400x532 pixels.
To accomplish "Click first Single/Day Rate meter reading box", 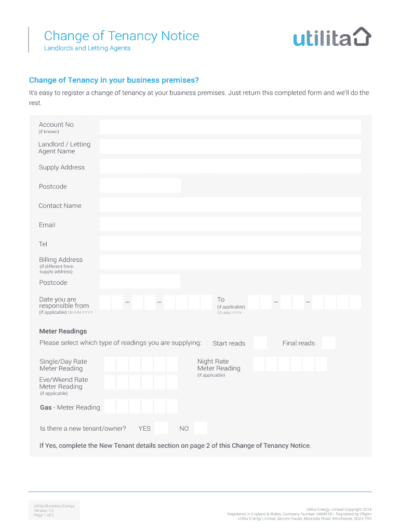I will tap(110, 364).
